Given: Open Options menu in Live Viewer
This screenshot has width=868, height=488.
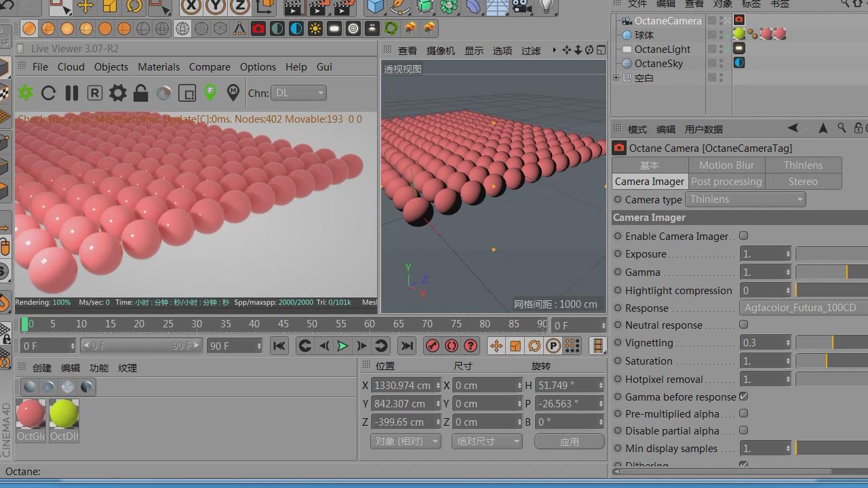Looking at the screenshot, I should click(258, 67).
